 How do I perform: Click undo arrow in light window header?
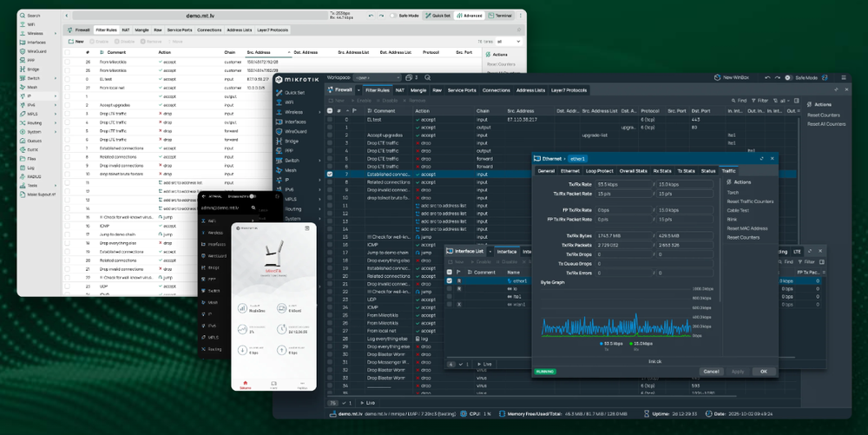[371, 16]
